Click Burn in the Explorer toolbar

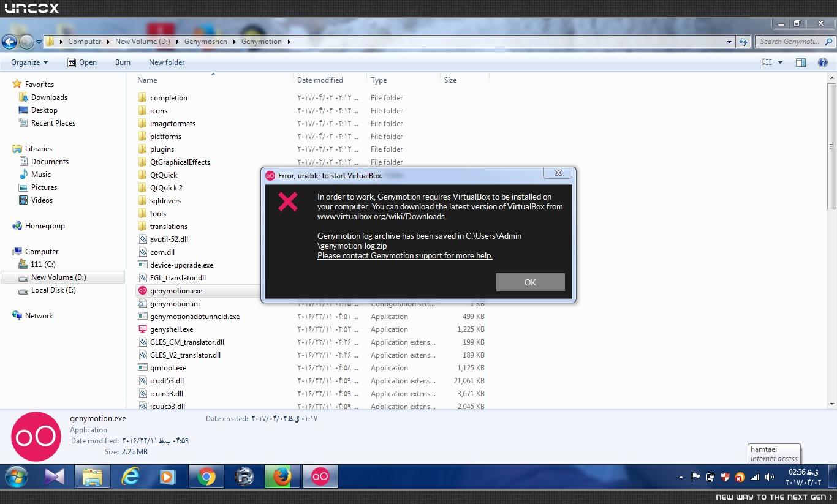123,62
